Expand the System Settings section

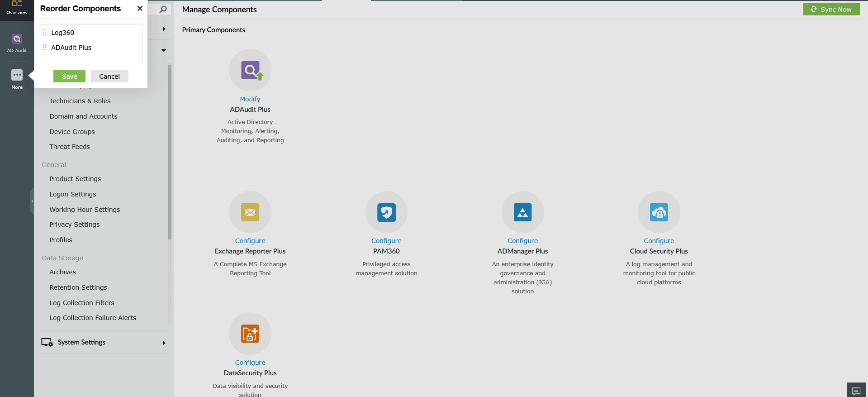pos(164,343)
